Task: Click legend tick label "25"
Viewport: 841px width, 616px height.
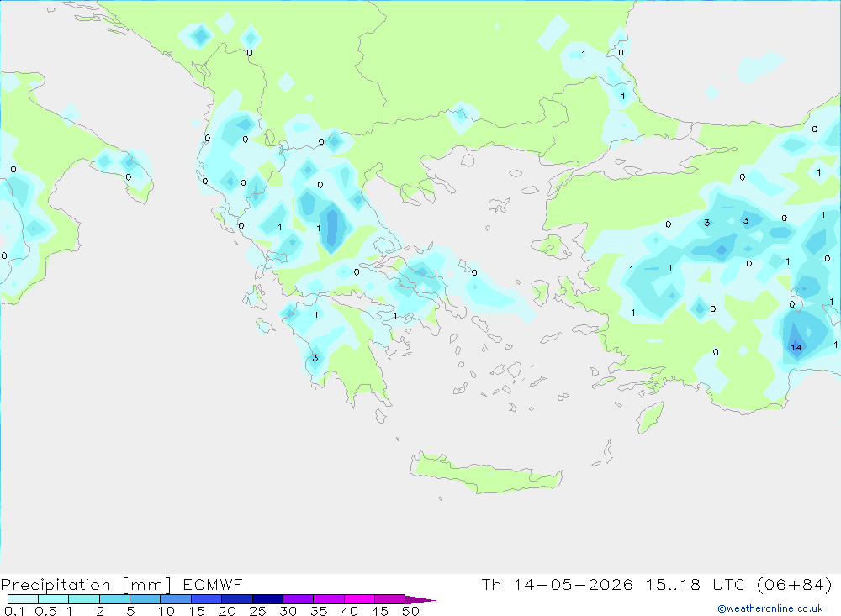Action: (258, 611)
